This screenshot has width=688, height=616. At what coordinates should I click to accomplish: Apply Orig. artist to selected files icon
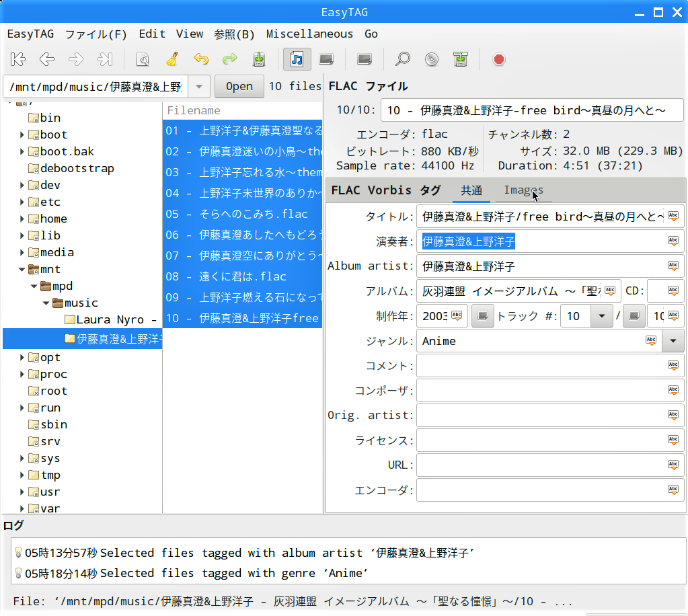click(673, 415)
